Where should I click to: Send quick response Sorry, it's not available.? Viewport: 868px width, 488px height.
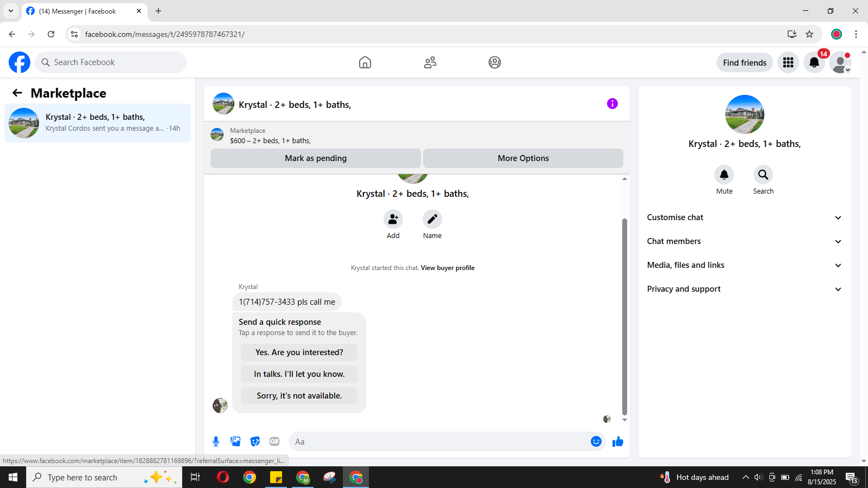pos(299,396)
